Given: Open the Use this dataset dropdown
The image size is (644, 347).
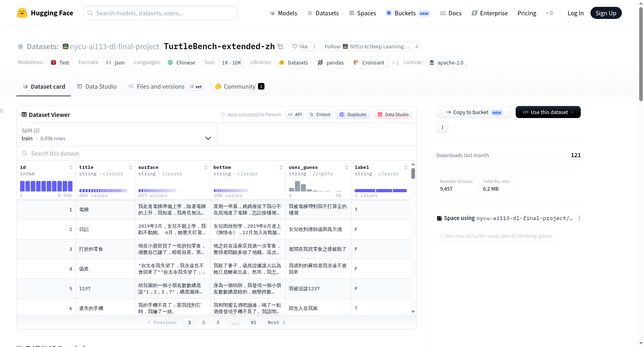Looking at the screenshot, I should 548,112.
